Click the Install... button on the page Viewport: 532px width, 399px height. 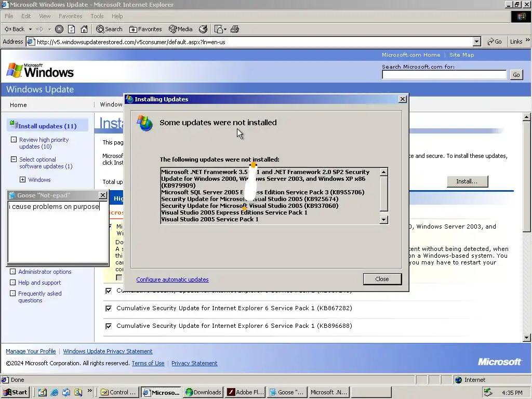tap(467, 181)
